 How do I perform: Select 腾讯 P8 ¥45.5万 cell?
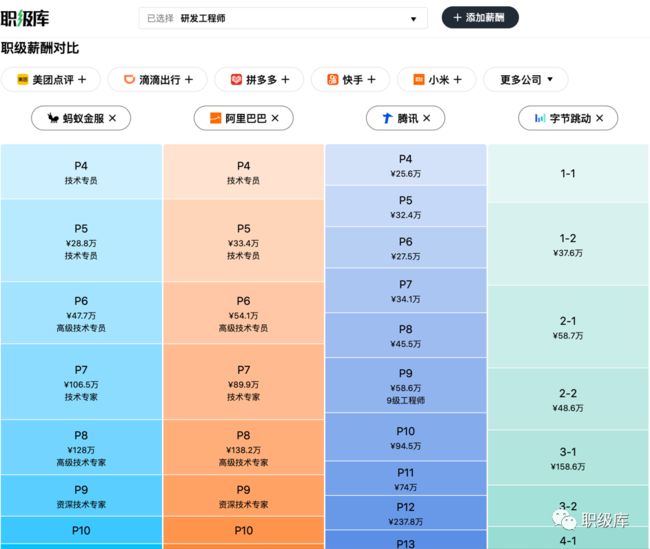[406, 335]
